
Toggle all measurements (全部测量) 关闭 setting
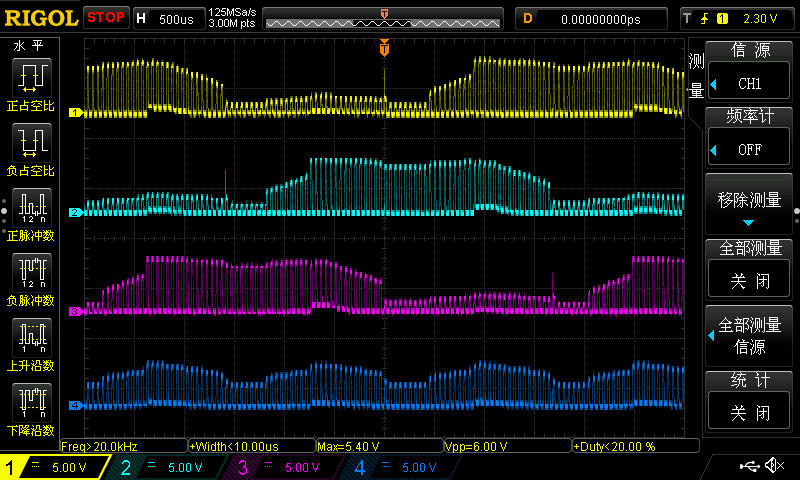[x=750, y=280]
